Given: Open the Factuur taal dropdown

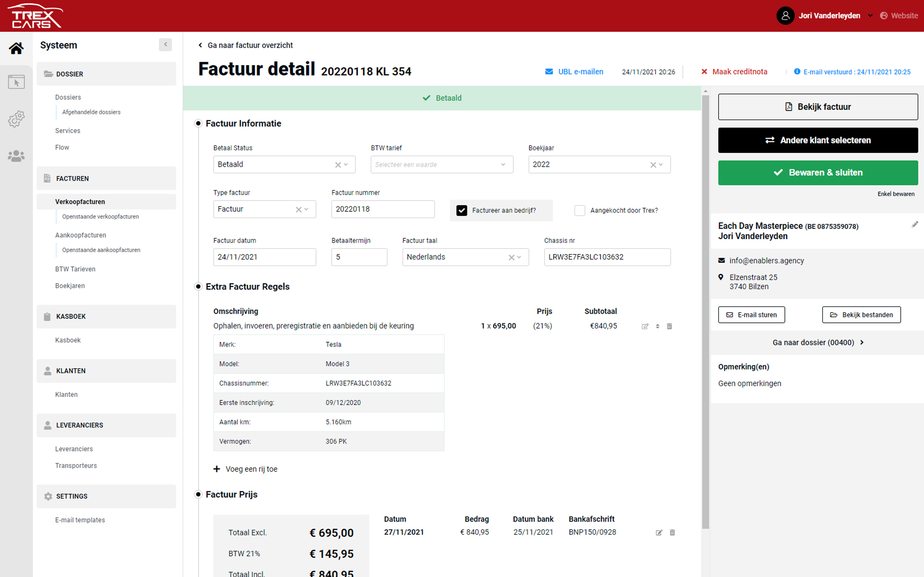Looking at the screenshot, I should [x=519, y=257].
